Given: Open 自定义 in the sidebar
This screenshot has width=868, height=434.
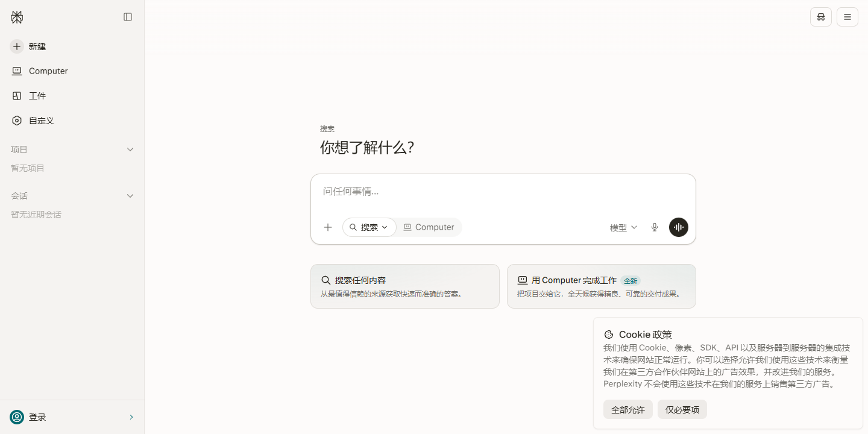Looking at the screenshot, I should click(x=72, y=121).
